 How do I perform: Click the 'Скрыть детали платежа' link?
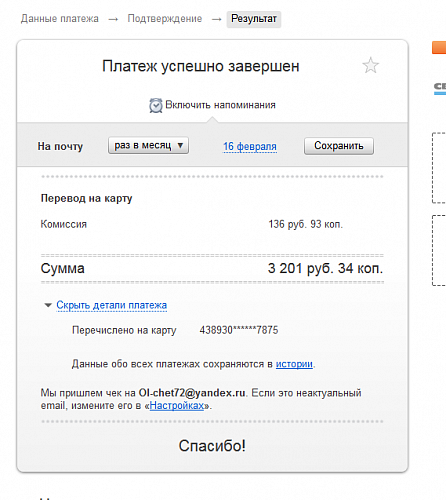coord(112,305)
